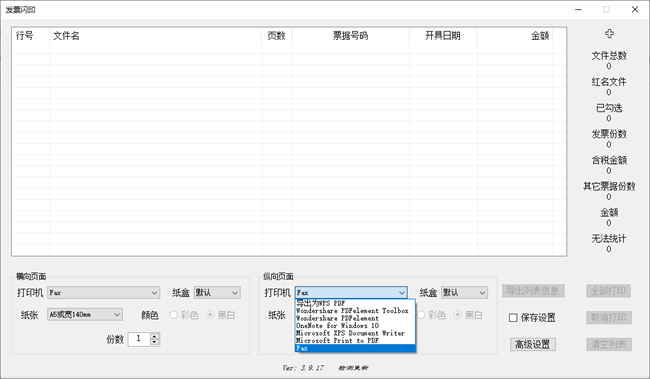Click the 取消打印 button
The height and width of the screenshot is (379, 650).
click(608, 318)
